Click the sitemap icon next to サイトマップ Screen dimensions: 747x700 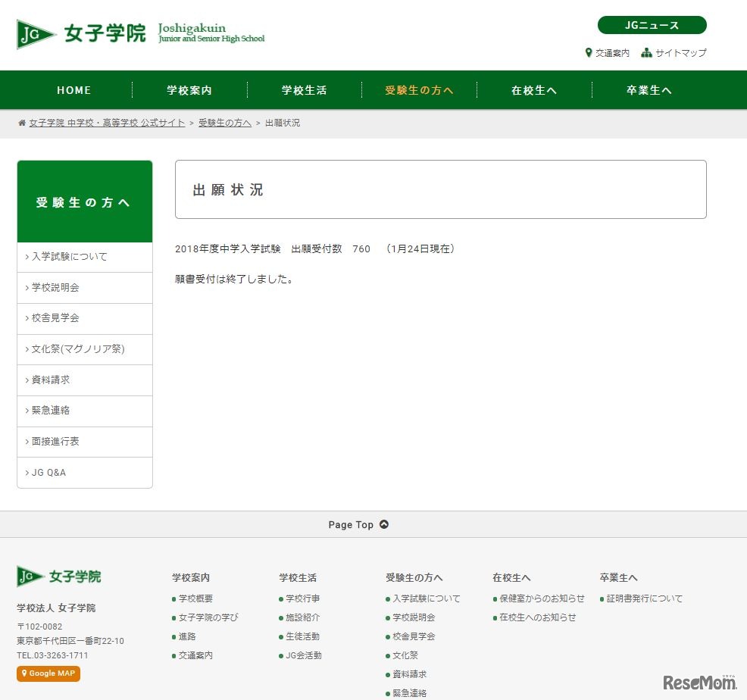coord(646,53)
